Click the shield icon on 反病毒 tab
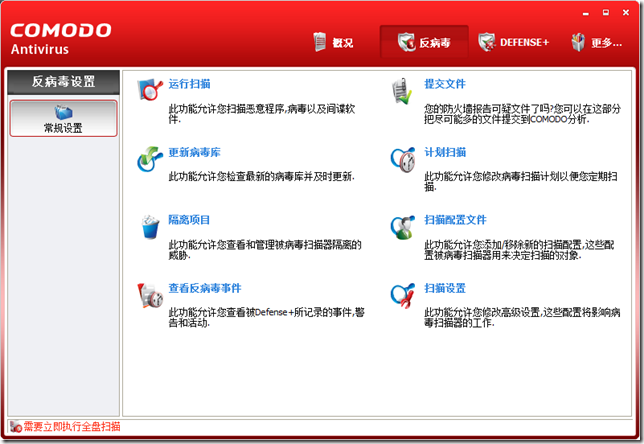This screenshot has width=644, height=444. point(407,42)
